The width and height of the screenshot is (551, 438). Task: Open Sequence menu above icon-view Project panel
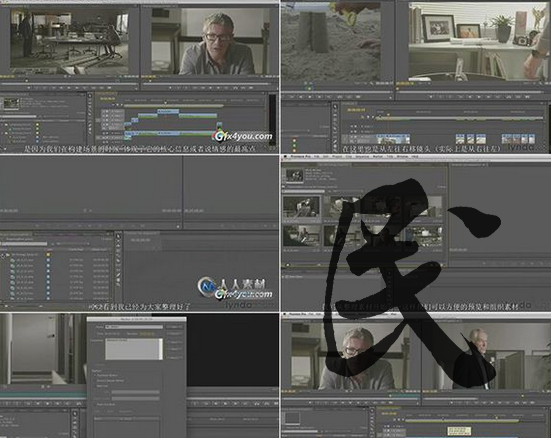tap(363, 156)
